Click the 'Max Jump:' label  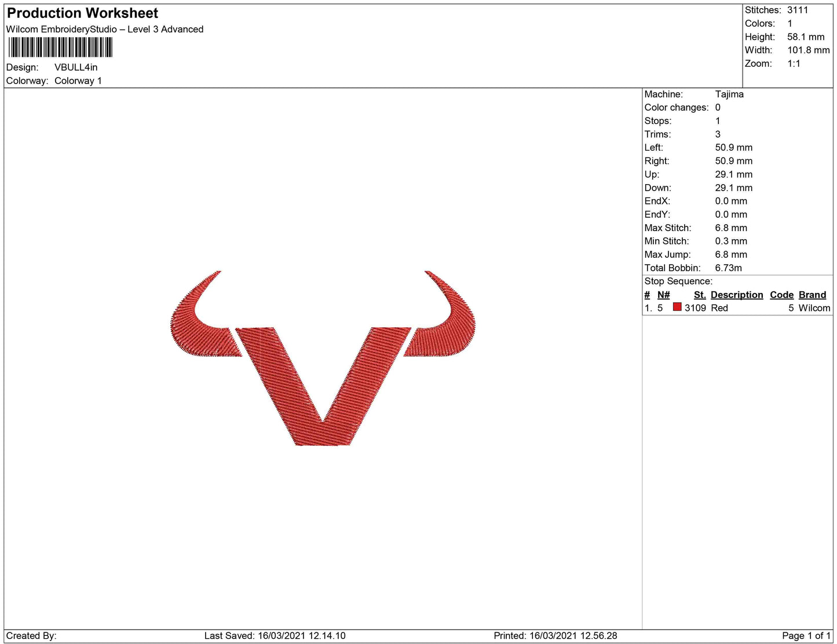click(x=668, y=255)
